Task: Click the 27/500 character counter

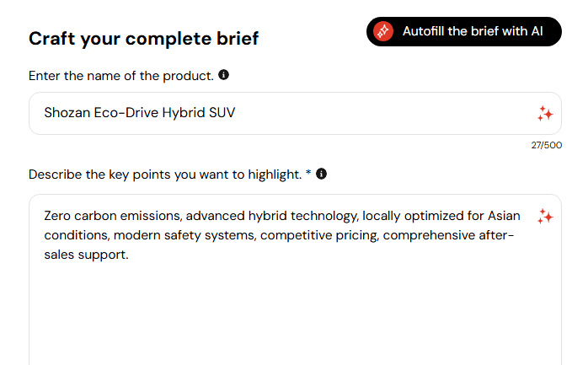Action: (x=547, y=145)
